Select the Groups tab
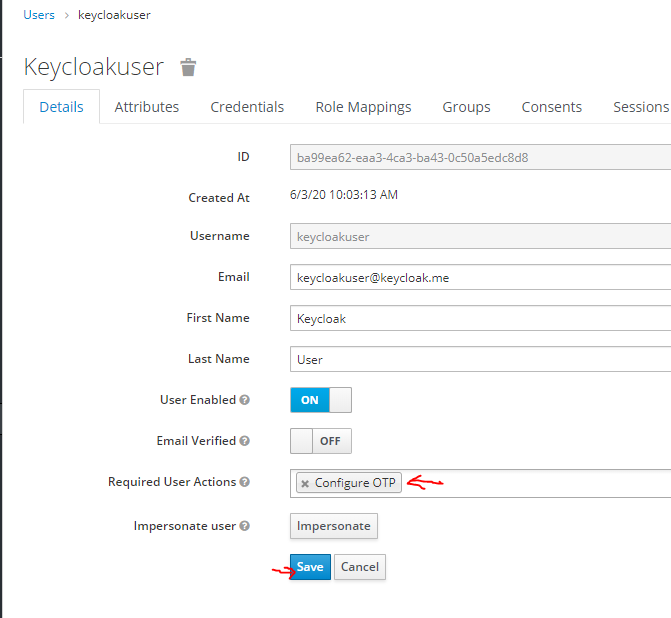The image size is (671, 618). click(x=466, y=107)
